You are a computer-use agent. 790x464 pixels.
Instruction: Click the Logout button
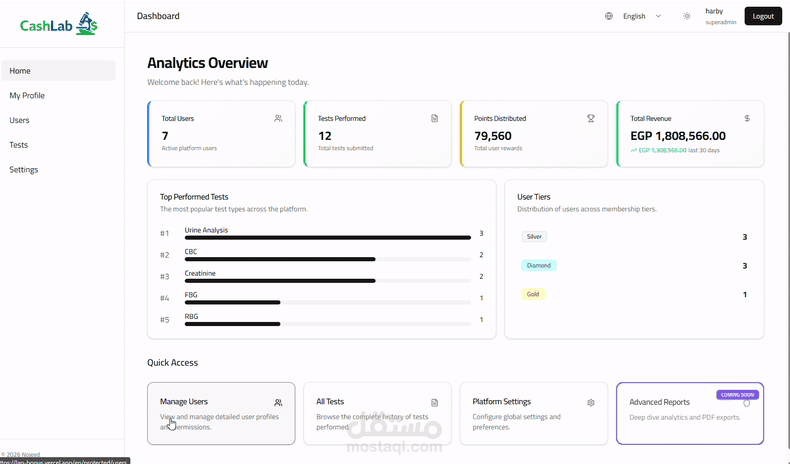pos(763,16)
